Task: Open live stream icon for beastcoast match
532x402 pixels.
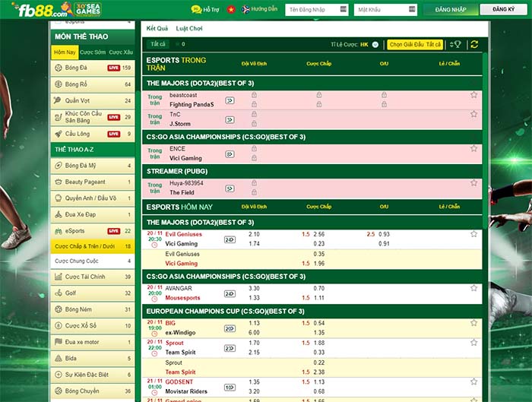Action: point(230,100)
